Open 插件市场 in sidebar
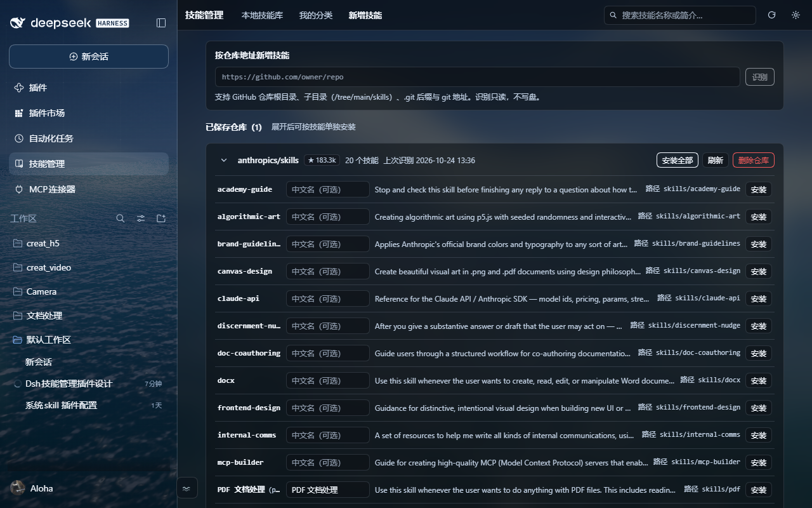The width and height of the screenshot is (812, 508). coord(89,113)
